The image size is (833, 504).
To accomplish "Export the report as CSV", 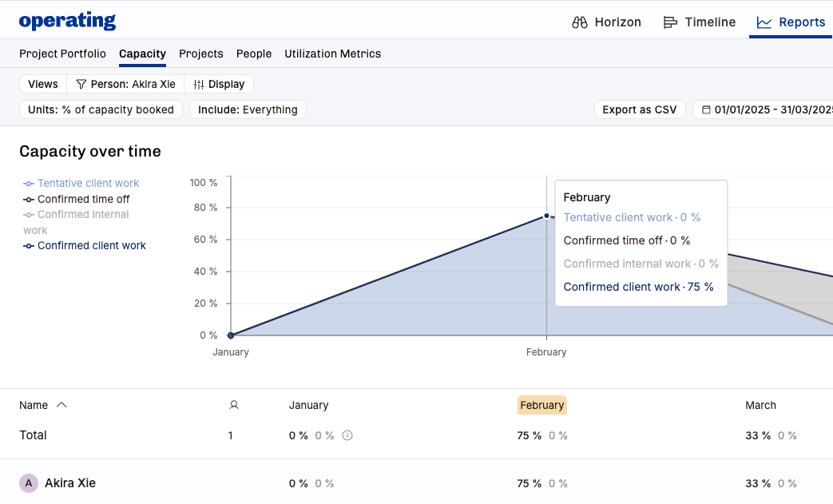I will 639,109.
